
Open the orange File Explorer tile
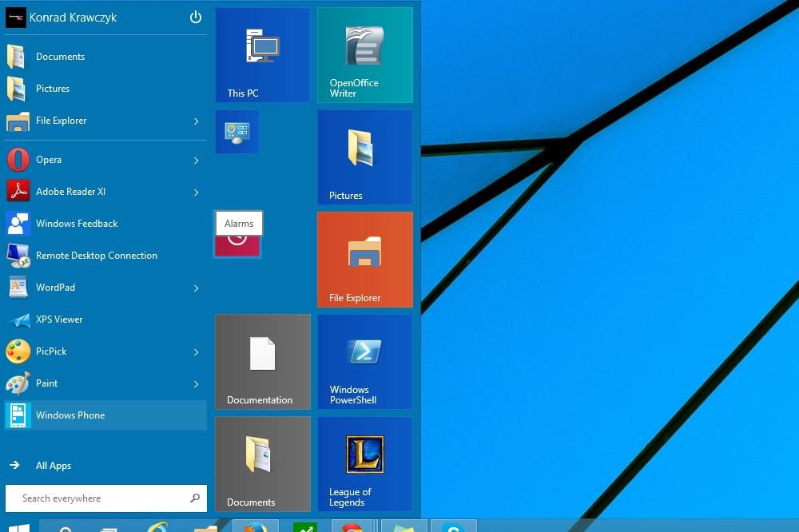tap(365, 260)
